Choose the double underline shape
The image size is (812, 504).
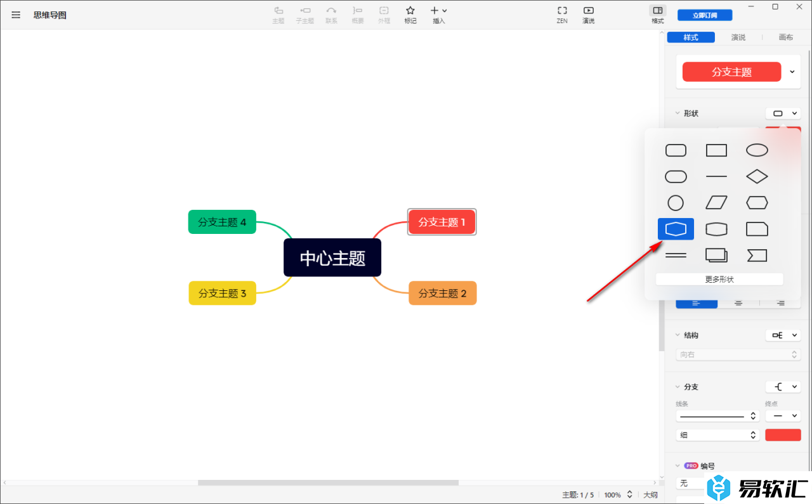coord(676,255)
